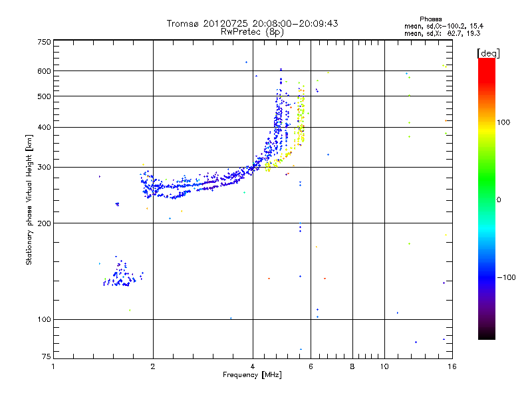The width and height of the screenshot is (532, 399).
Task: Click the y-axis '400' tick label
Action: pyautogui.click(x=44, y=127)
